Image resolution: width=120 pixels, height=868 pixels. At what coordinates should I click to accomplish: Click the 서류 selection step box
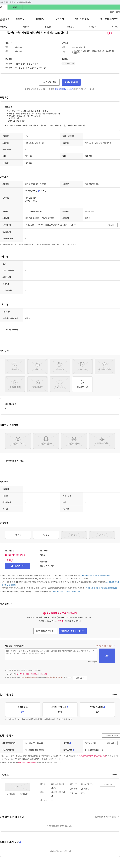[18, 535]
